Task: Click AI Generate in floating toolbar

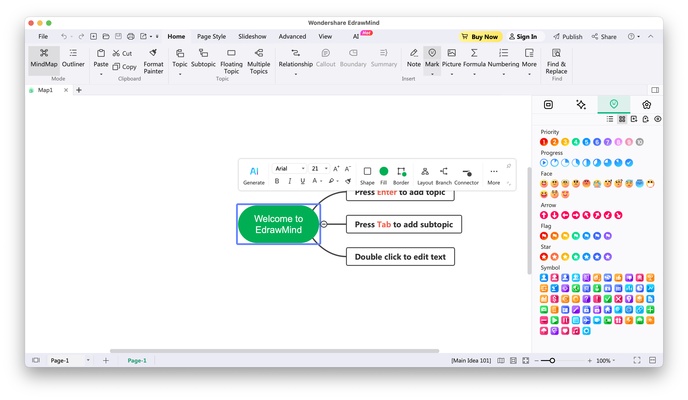Action: (254, 175)
